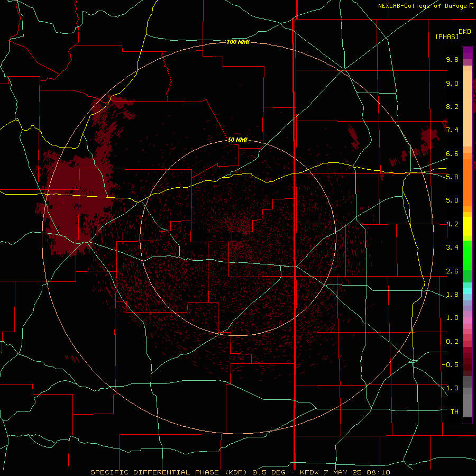Click the 100 NMI range ring label
The height and width of the screenshot is (476, 476).
click(238, 42)
